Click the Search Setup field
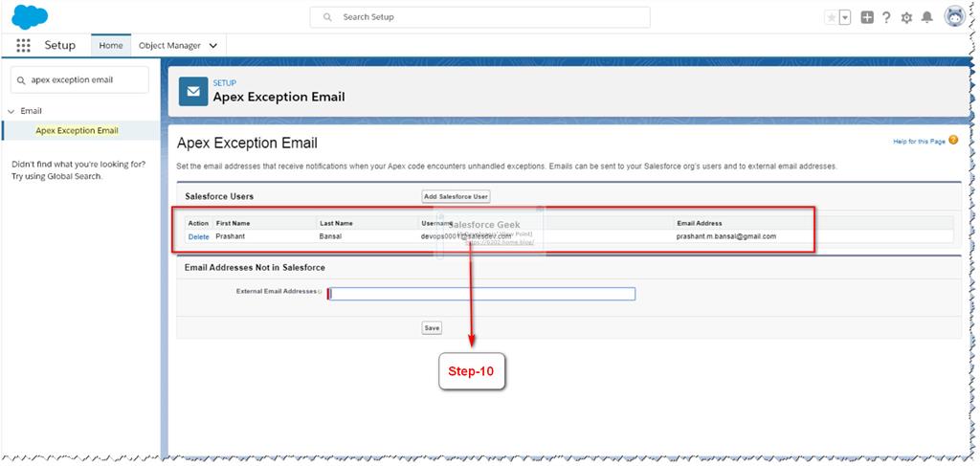This screenshot has height=466, width=980. pyautogui.click(x=480, y=17)
